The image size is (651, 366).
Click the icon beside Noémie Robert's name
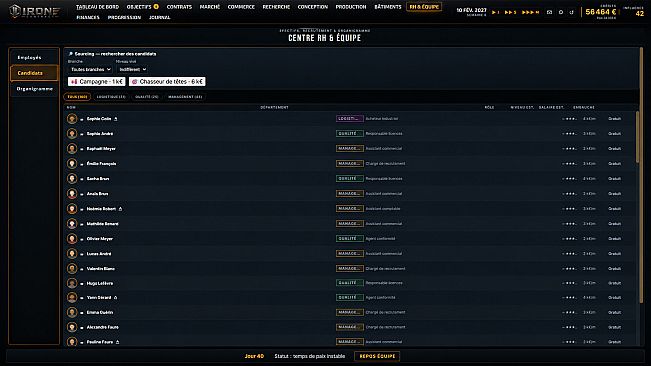tap(120, 209)
